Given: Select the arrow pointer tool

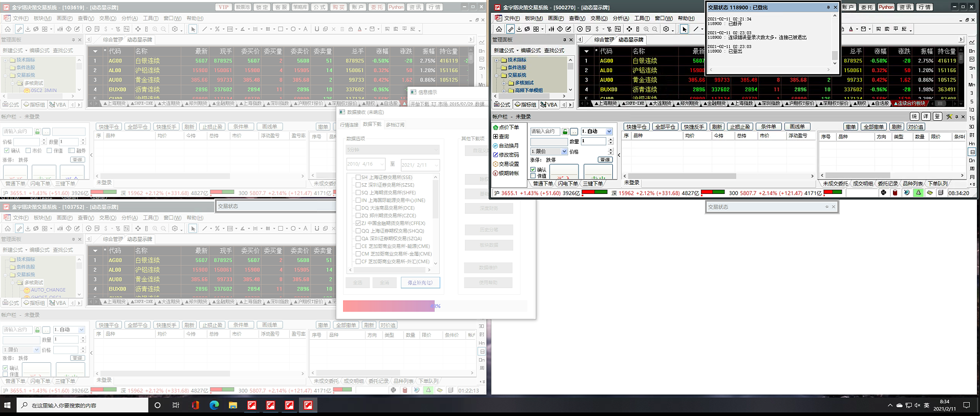Looking at the screenshot, I should tap(684, 29).
